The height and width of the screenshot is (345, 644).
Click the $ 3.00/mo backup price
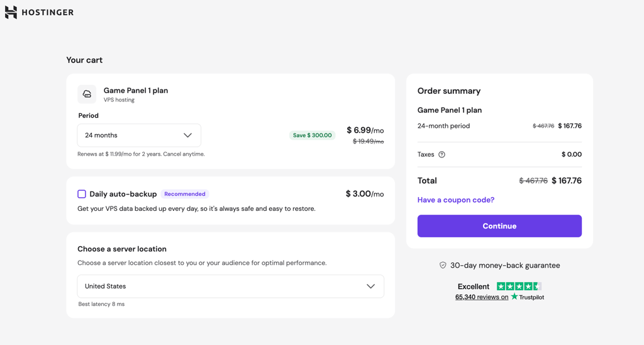(365, 194)
